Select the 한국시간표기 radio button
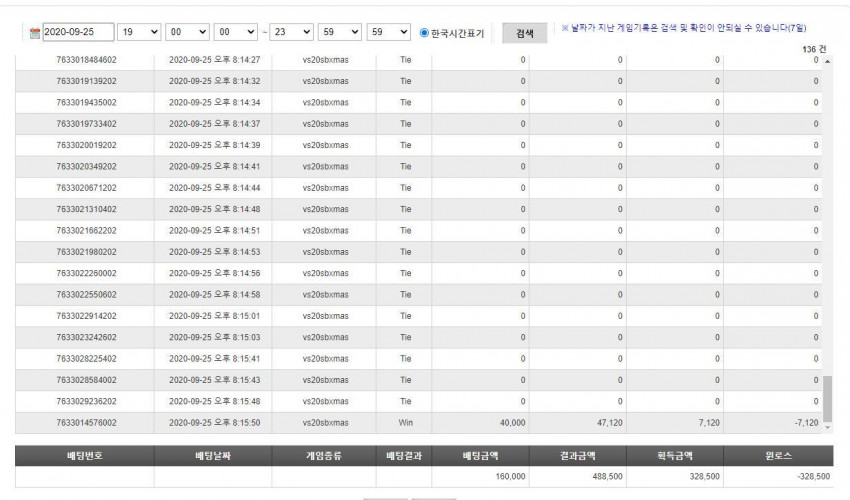The height and width of the screenshot is (500, 850). [424, 33]
